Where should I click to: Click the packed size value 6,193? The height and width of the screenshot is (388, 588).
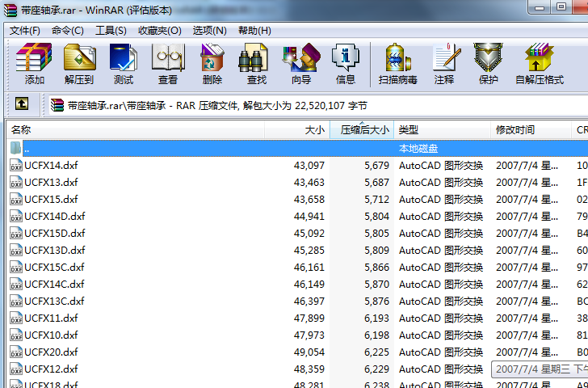pyautogui.click(x=377, y=318)
